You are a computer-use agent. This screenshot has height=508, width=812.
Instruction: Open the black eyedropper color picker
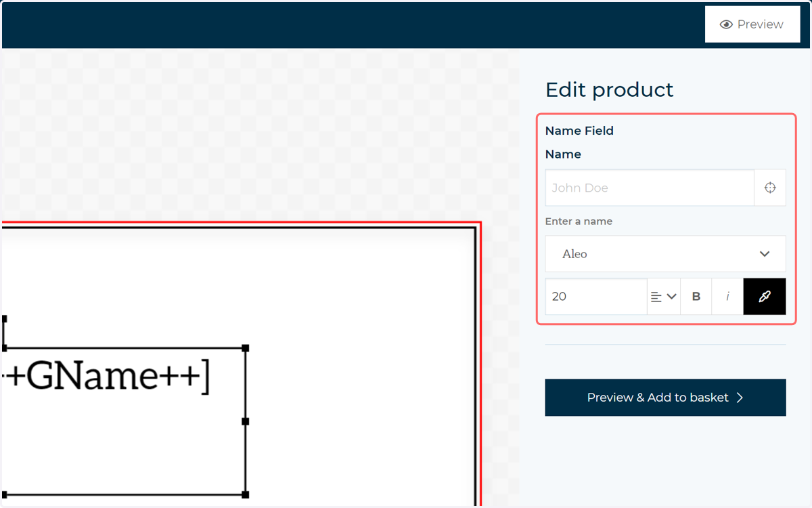click(765, 297)
